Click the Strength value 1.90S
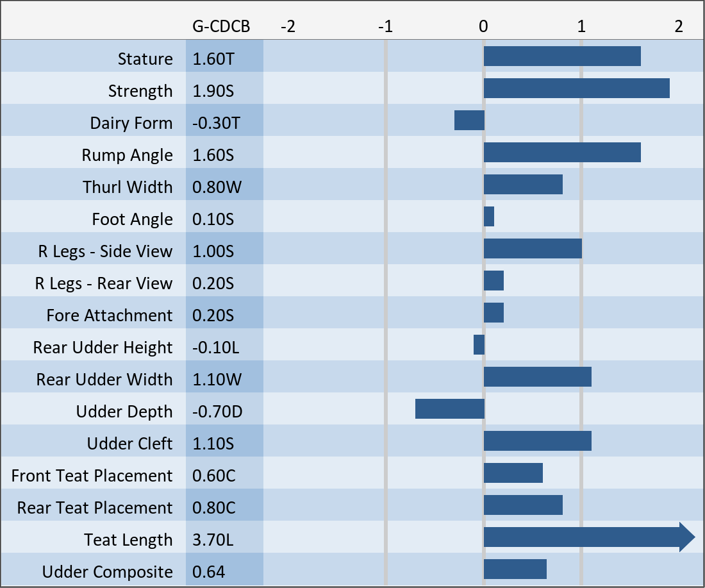 click(x=213, y=91)
